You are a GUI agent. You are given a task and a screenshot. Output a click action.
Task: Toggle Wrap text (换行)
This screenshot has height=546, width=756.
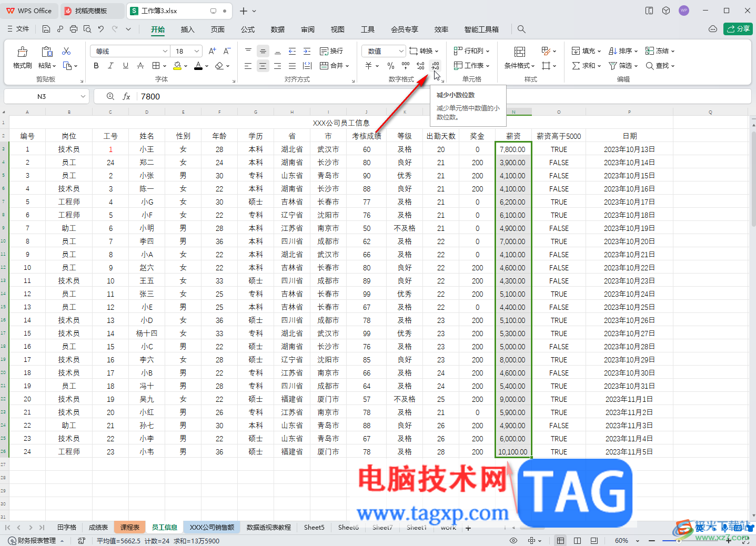coord(331,51)
